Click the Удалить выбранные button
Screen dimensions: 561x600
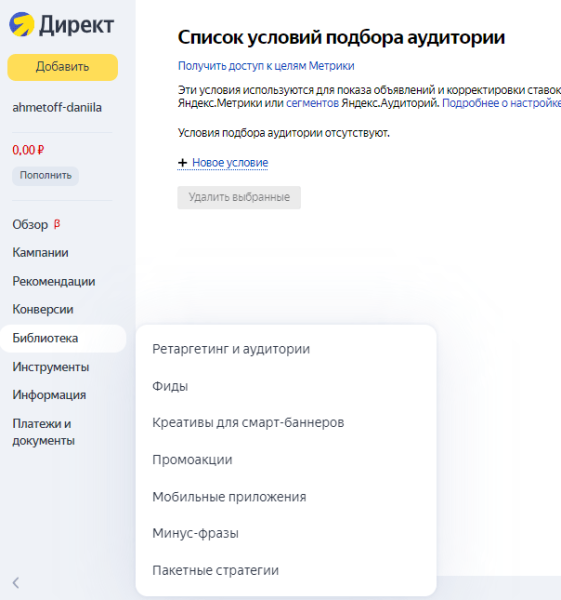click(x=239, y=197)
